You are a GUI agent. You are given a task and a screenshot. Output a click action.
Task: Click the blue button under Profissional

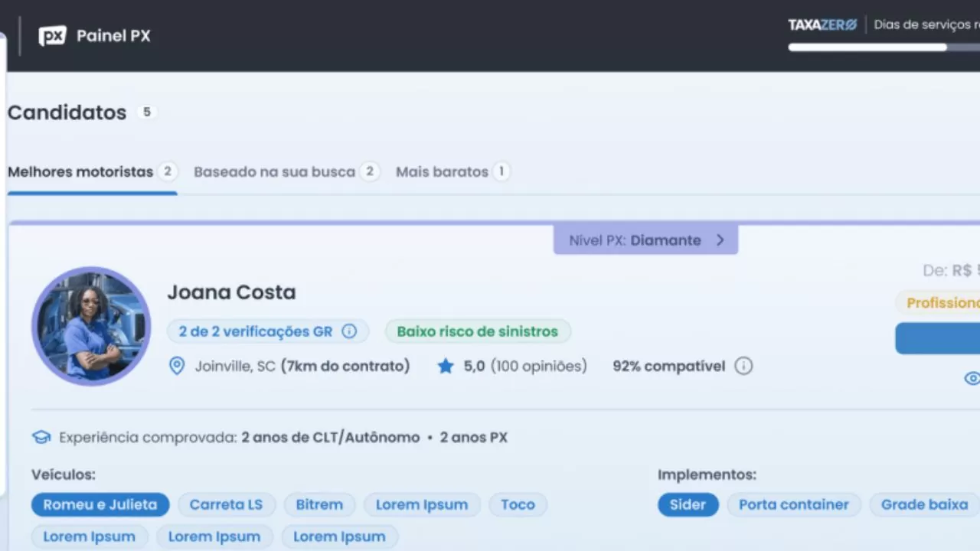click(x=938, y=338)
